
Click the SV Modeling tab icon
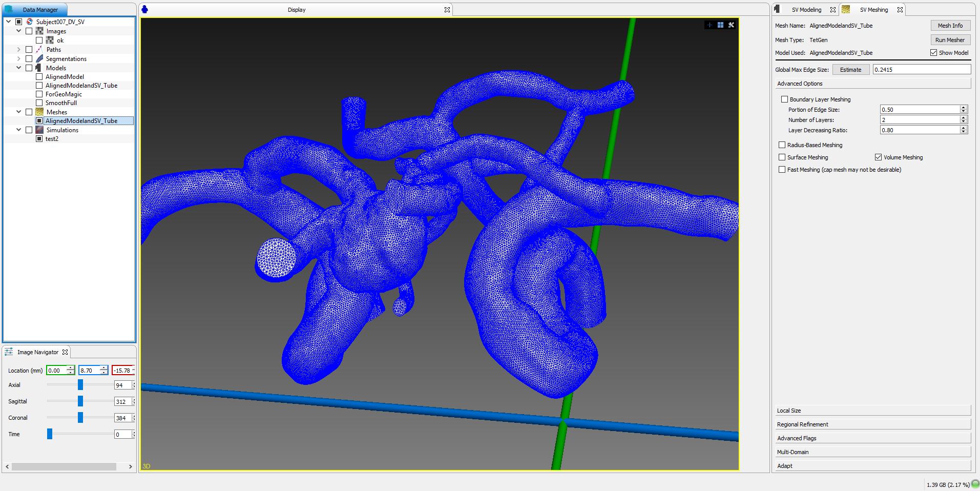point(777,9)
